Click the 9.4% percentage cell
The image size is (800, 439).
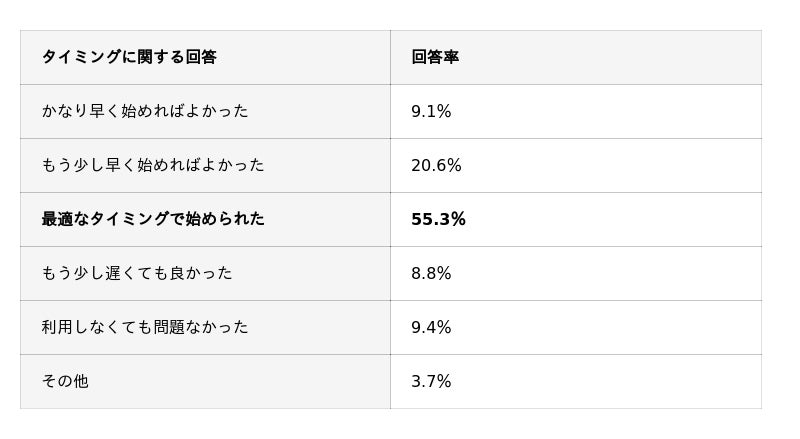click(x=431, y=328)
